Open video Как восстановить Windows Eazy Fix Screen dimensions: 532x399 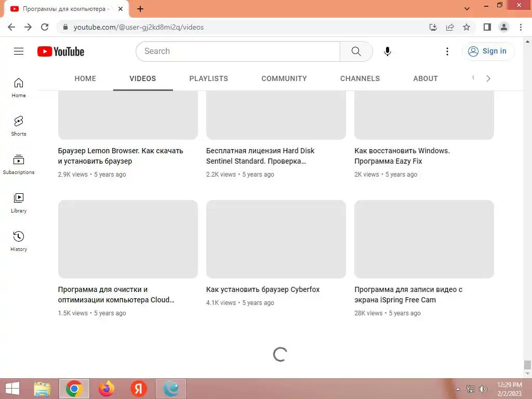[x=402, y=156]
